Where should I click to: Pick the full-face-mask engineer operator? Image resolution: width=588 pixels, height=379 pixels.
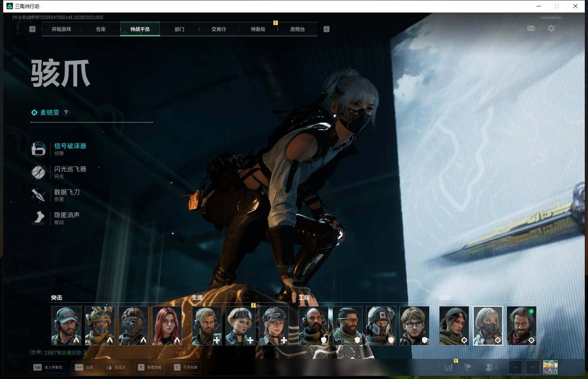click(381, 325)
